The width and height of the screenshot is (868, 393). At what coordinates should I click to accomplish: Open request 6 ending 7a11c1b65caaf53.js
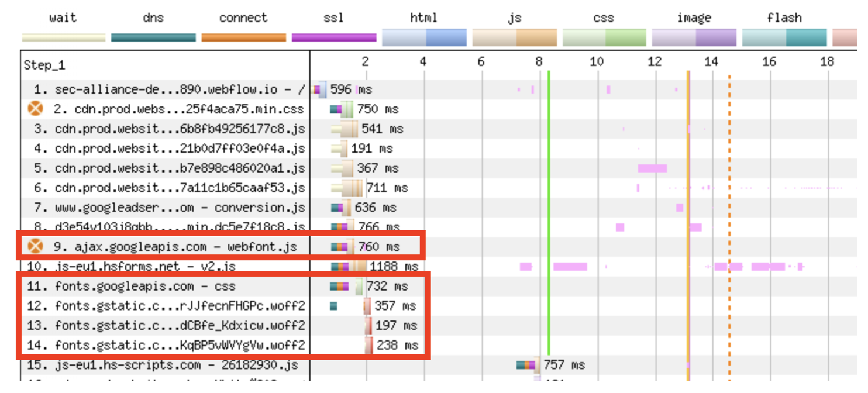(170, 188)
